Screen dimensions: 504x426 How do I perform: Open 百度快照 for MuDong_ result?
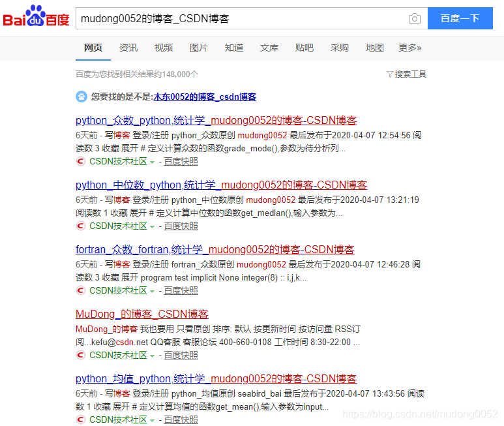tap(181, 356)
